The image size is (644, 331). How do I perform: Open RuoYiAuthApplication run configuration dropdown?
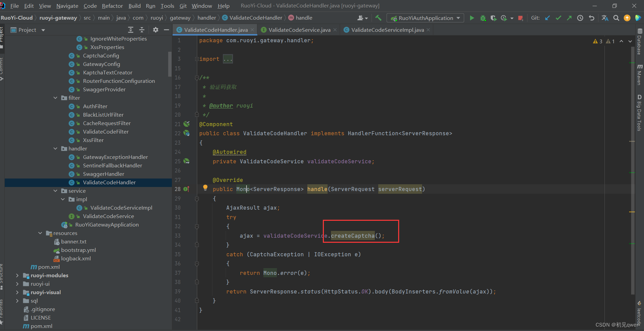click(425, 18)
